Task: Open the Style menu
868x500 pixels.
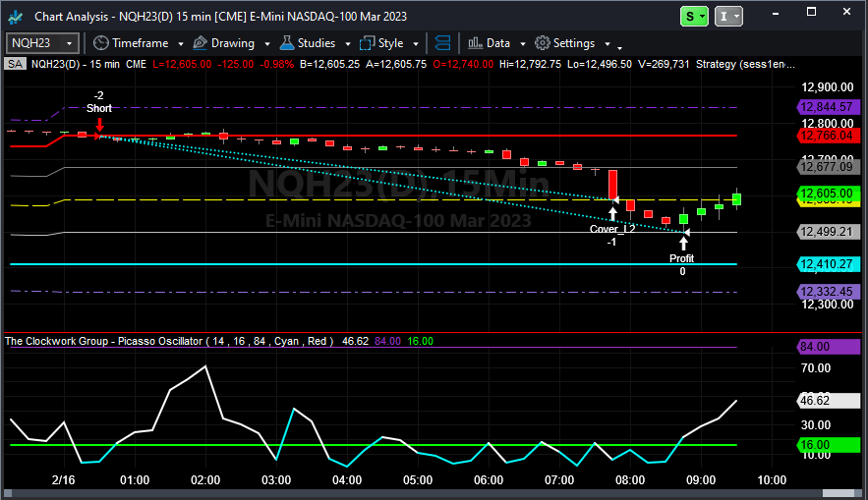Action: [390, 43]
